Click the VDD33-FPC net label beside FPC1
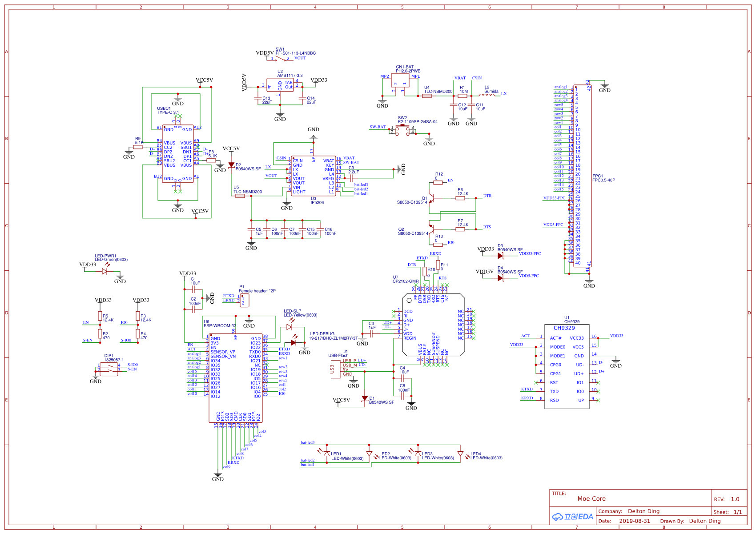Viewport: 756px width, 534px height. [554, 198]
